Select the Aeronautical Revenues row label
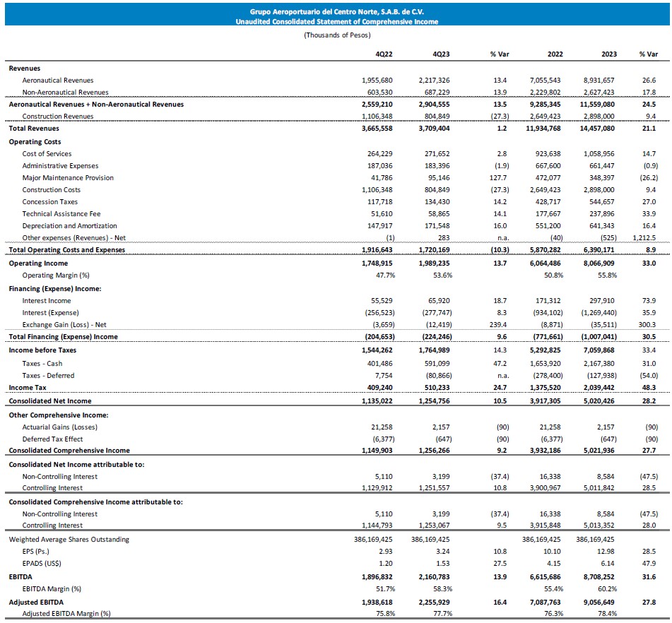The image size is (672, 623). pyautogui.click(x=58, y=81)
